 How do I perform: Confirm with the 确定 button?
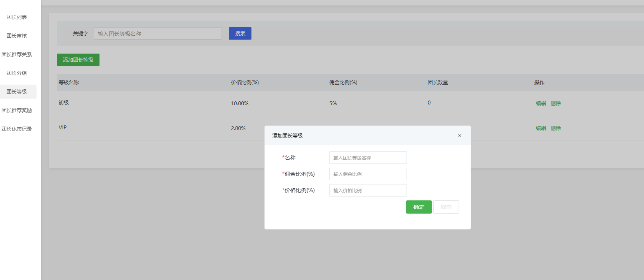419,207
